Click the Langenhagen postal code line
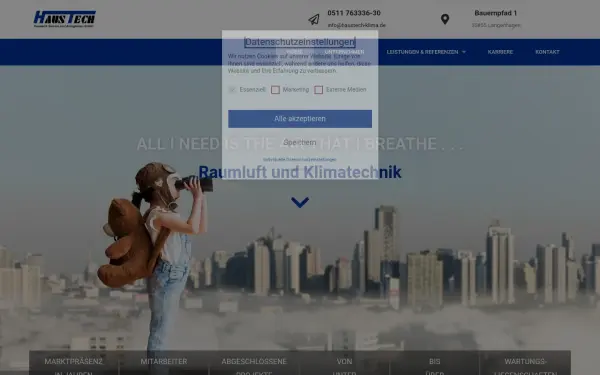The width and height of the screenshot is (600, 375). click(x=496, y=25)
